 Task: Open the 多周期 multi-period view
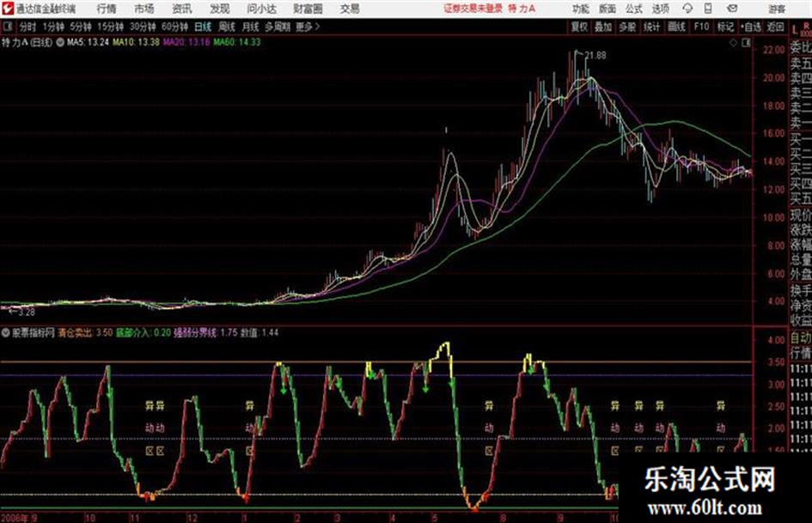[x=278, y=27]
